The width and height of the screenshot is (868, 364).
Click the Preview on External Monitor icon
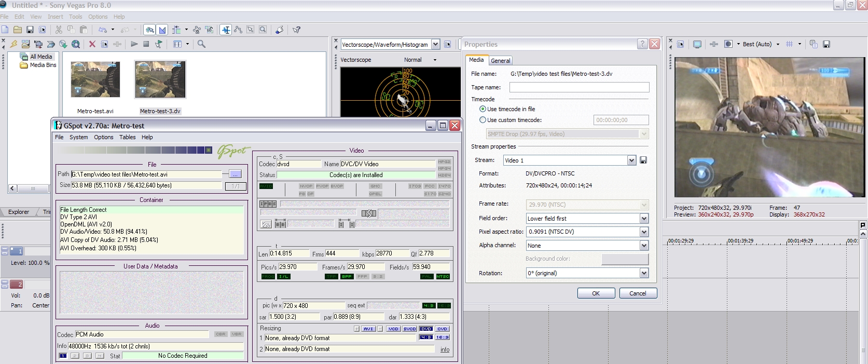[x=697, y=44]
